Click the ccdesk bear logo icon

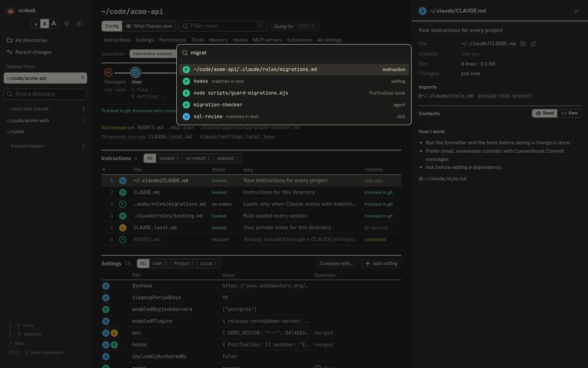[x=11, y=11]
